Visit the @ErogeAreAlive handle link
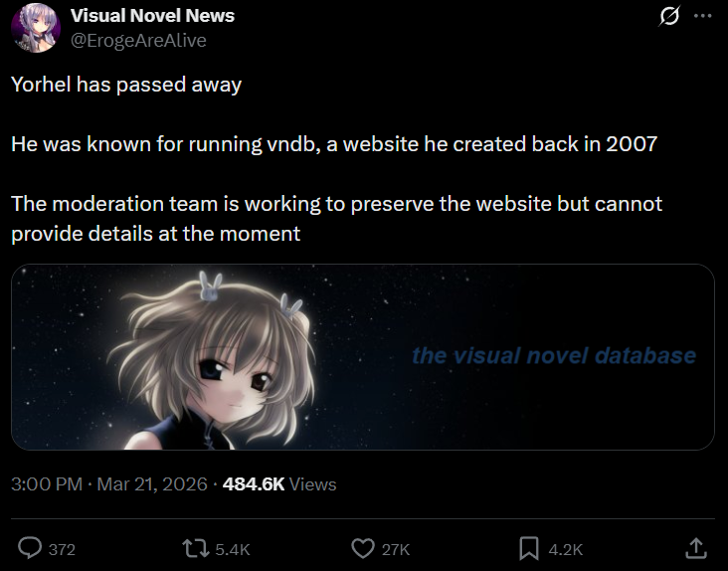728x571 pixels. click(138, 41)
